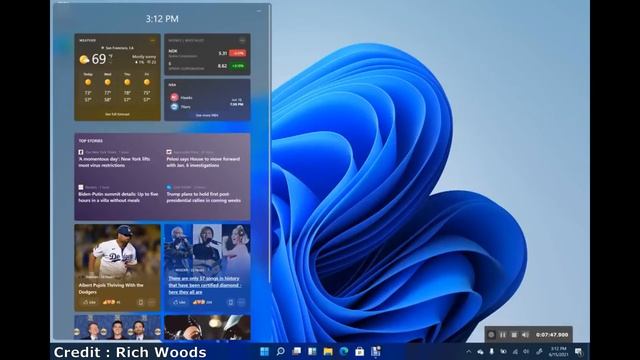
Task: Click the 76ers team logo
Action: click(174, 107)
